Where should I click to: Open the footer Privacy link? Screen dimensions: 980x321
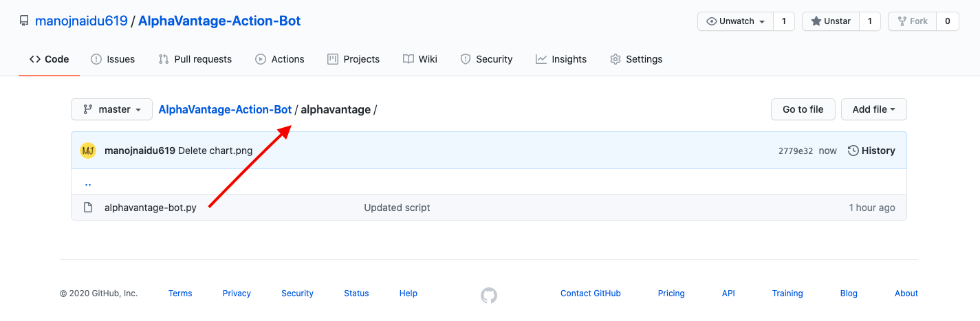pos(237,294)
